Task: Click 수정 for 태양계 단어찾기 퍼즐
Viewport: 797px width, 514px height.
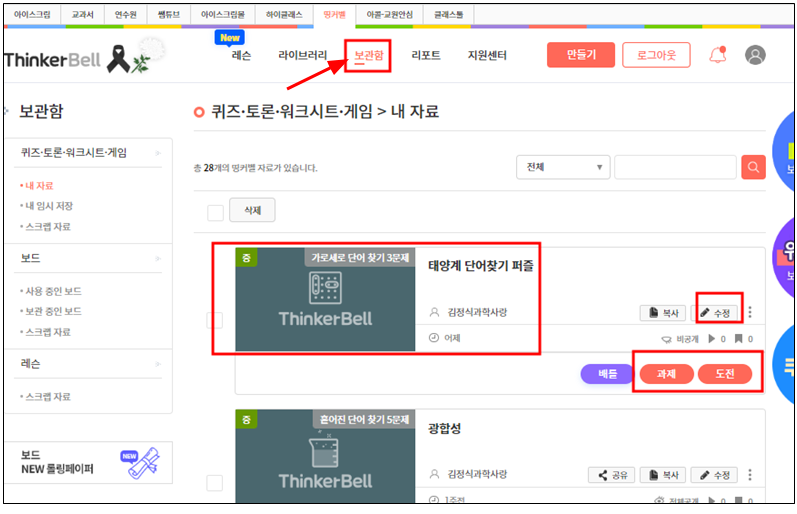Action: coord(715,313)
